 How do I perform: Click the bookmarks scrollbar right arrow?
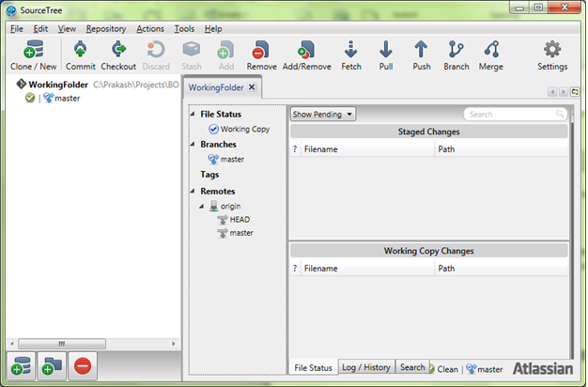pyautogui.click(x=173, y=344)
